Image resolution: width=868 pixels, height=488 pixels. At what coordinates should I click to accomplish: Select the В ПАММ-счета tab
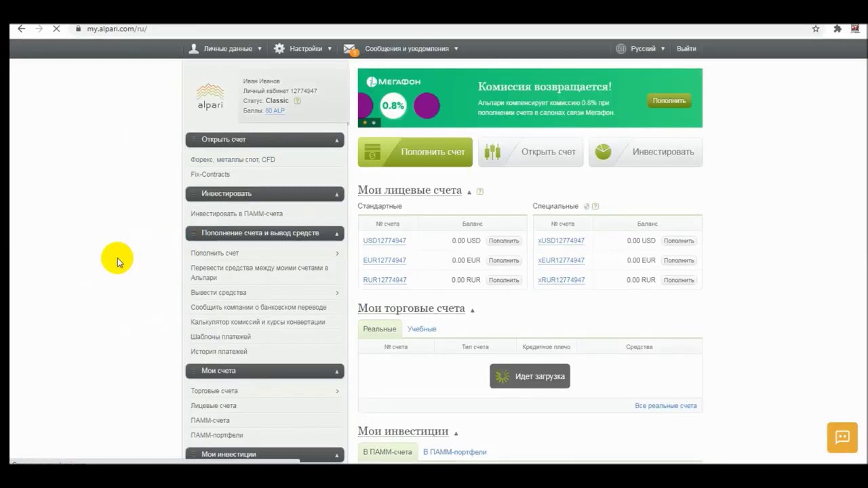[x=387, y=452]
